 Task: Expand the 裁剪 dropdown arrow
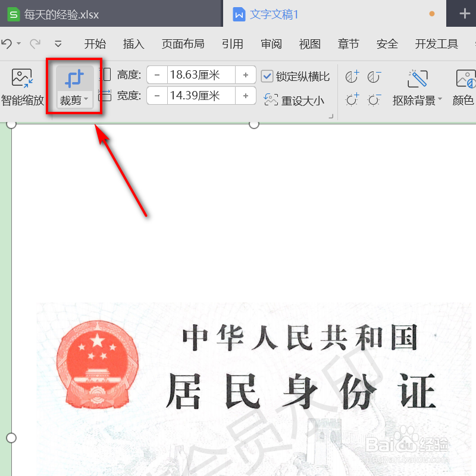point(86,99)
